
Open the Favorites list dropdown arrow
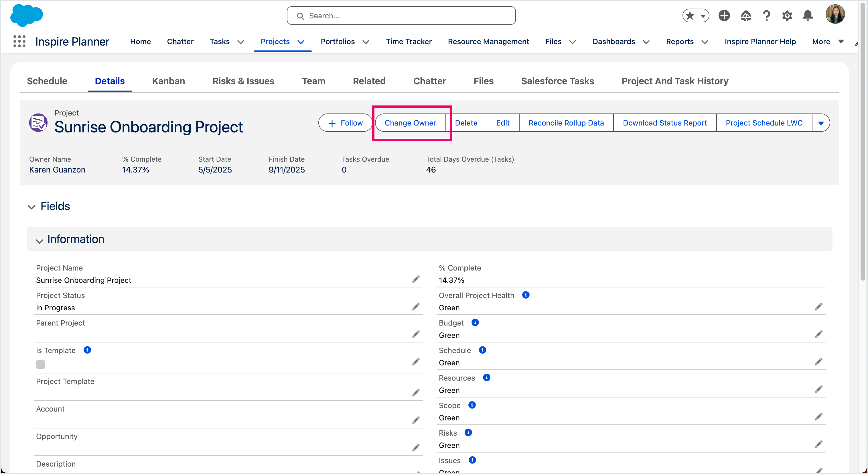pos(703,15)
